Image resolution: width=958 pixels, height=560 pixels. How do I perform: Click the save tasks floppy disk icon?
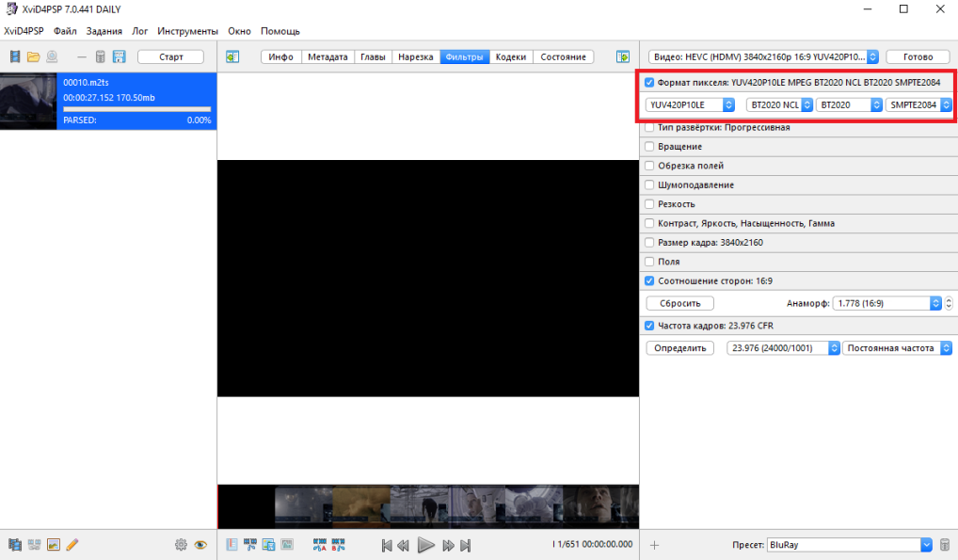[120, 56]
